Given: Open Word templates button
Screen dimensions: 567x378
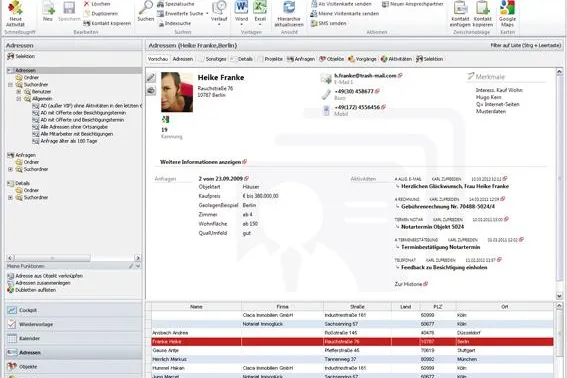Looking at the screenshot, I should 241,13.
